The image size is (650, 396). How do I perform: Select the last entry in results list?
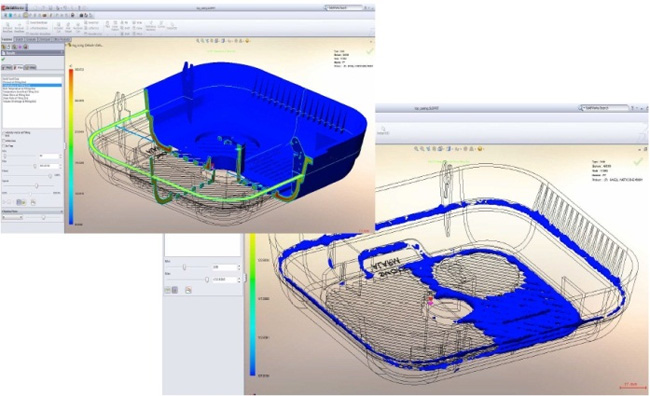pyautogui.click(x=19, y=101)
